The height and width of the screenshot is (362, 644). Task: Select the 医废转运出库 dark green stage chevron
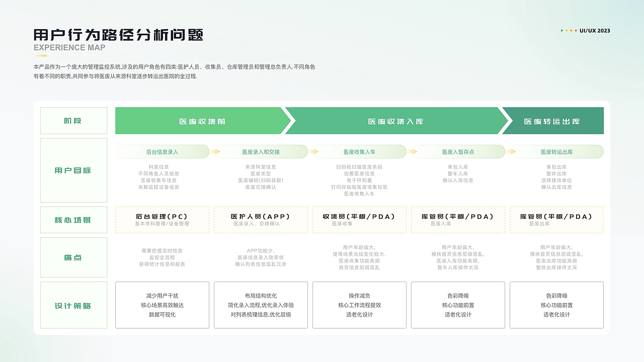click(x=553, y=121)
